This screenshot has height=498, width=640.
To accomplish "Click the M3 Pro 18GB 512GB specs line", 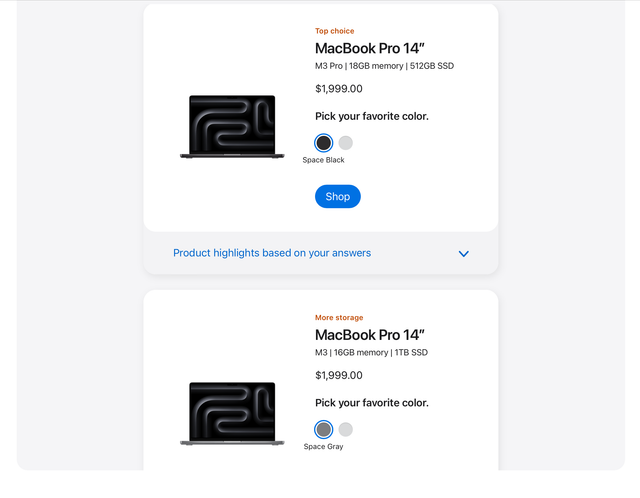I will [x=384, y=66].
